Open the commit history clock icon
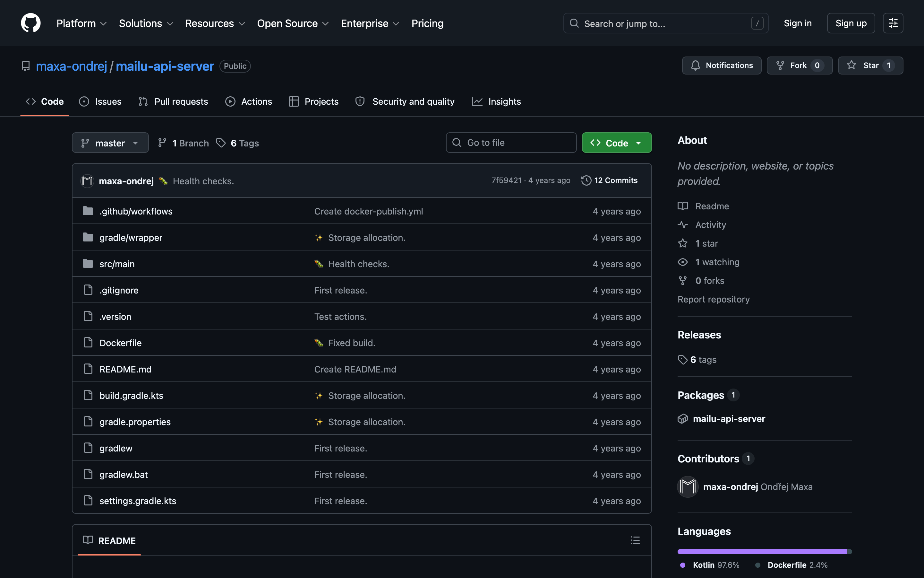The image size is (924, 578). pyautogui.click(x=586, y=180)
